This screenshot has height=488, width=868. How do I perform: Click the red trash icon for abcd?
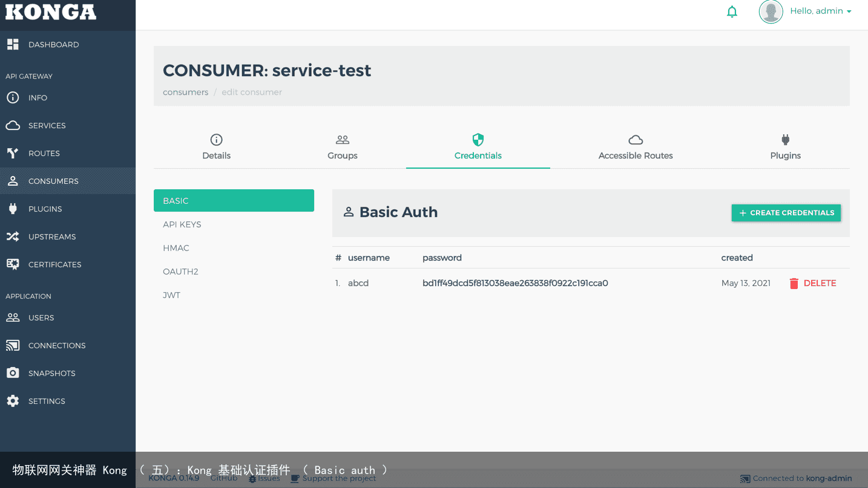point(794,283)
